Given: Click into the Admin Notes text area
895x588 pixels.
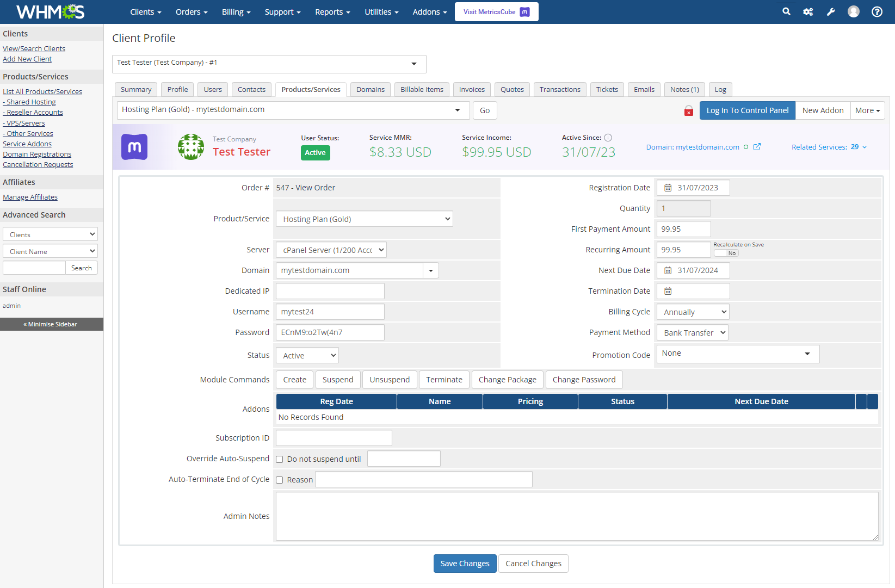Looking at the screenshot, I should 577,516.
